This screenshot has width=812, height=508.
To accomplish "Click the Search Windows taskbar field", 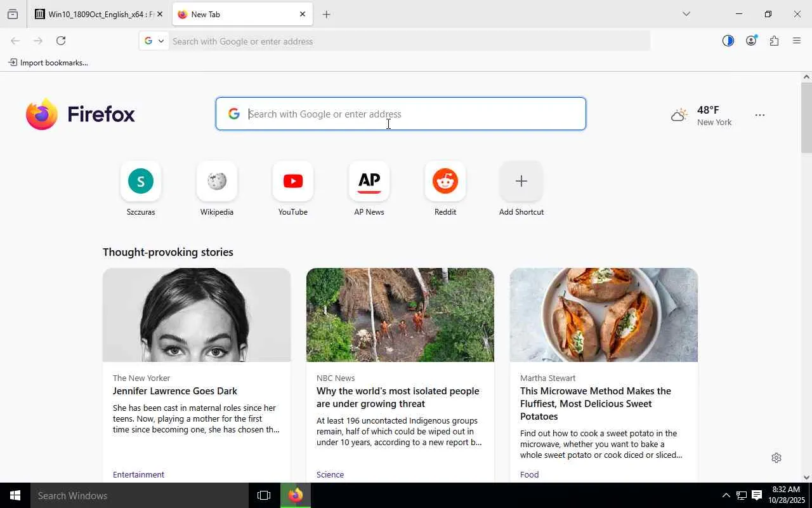I will coord(140,495).
